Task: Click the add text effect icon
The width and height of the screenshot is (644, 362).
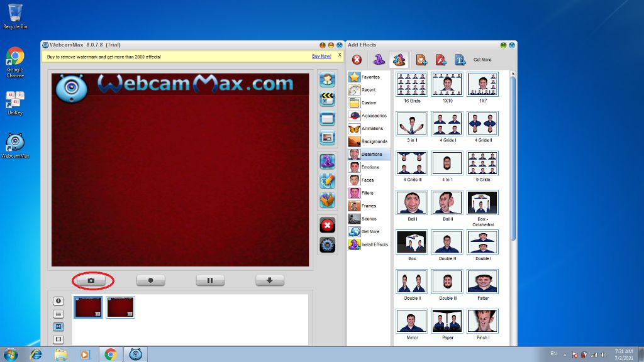Action: [460, 60]
